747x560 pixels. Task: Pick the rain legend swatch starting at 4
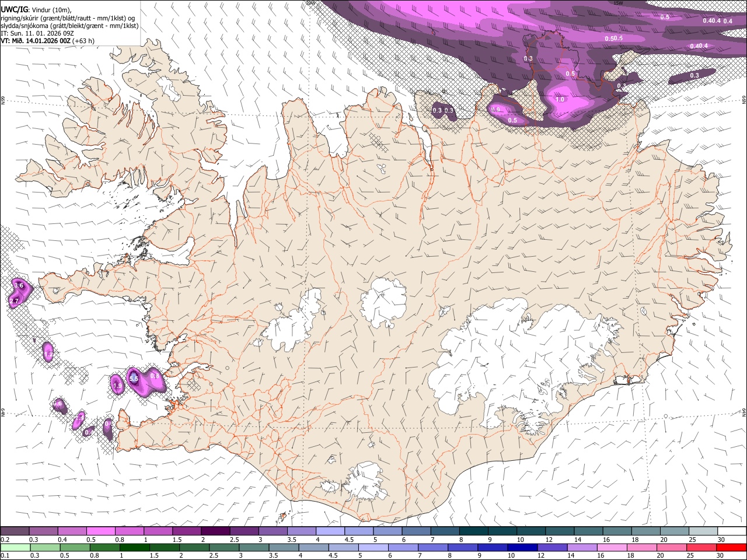(313, 547)
